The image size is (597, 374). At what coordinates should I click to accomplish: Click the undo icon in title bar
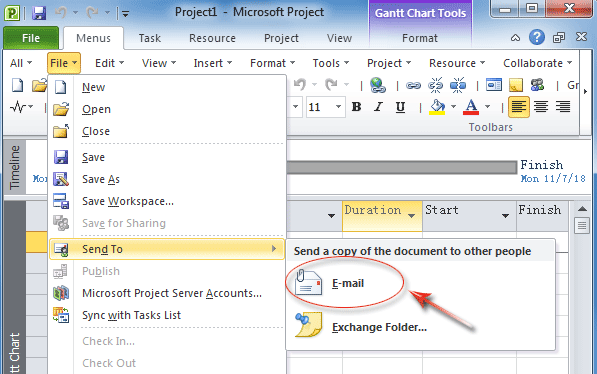click(61, 13)
